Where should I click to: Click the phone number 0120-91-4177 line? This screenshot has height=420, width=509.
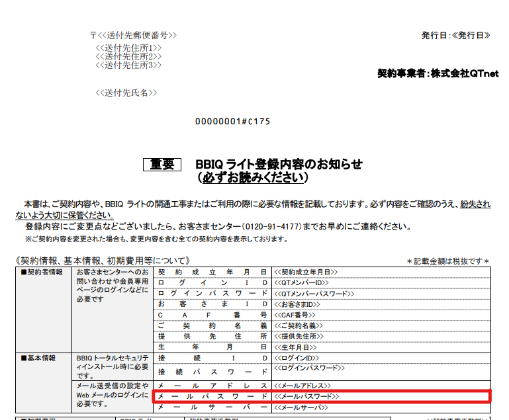click(218, 226)
